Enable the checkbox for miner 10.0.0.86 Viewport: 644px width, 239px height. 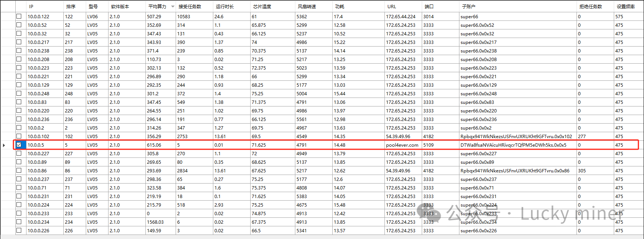tap(19, 171)
